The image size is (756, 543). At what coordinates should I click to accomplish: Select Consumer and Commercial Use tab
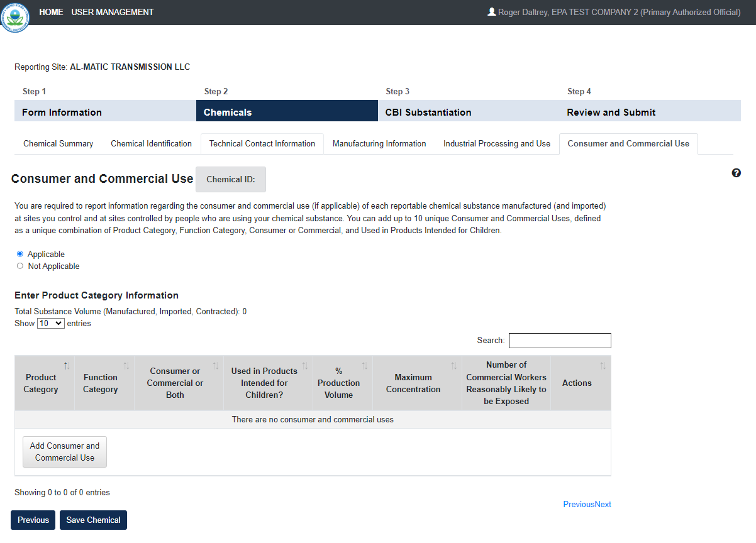click(628, 143)
